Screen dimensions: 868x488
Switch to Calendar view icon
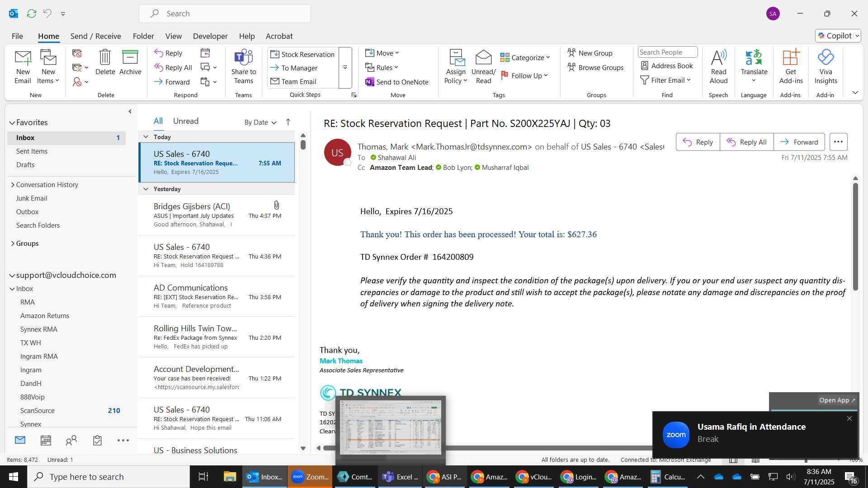coord(46,440)
